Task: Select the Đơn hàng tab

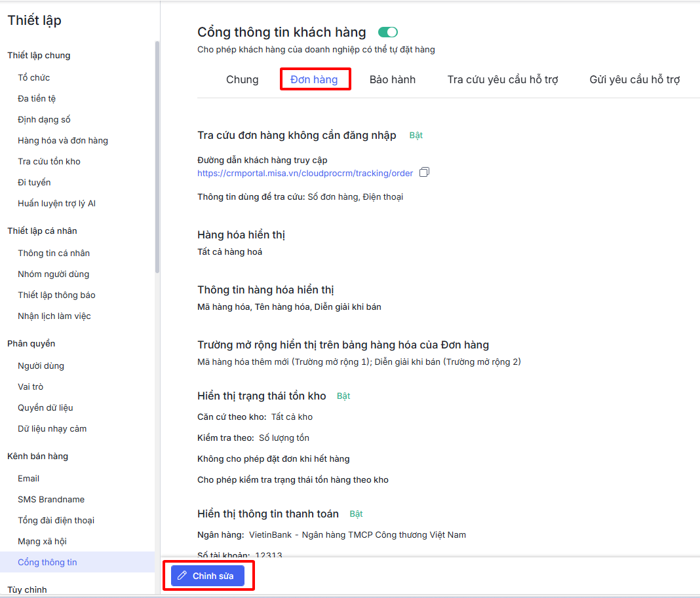Action: tap(314, 80)
